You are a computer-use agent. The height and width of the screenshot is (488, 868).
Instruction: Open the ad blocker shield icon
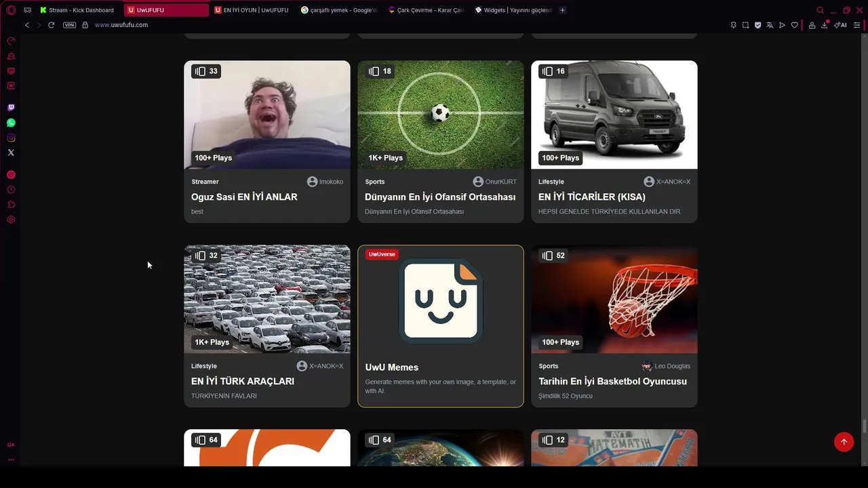(757, 25)
